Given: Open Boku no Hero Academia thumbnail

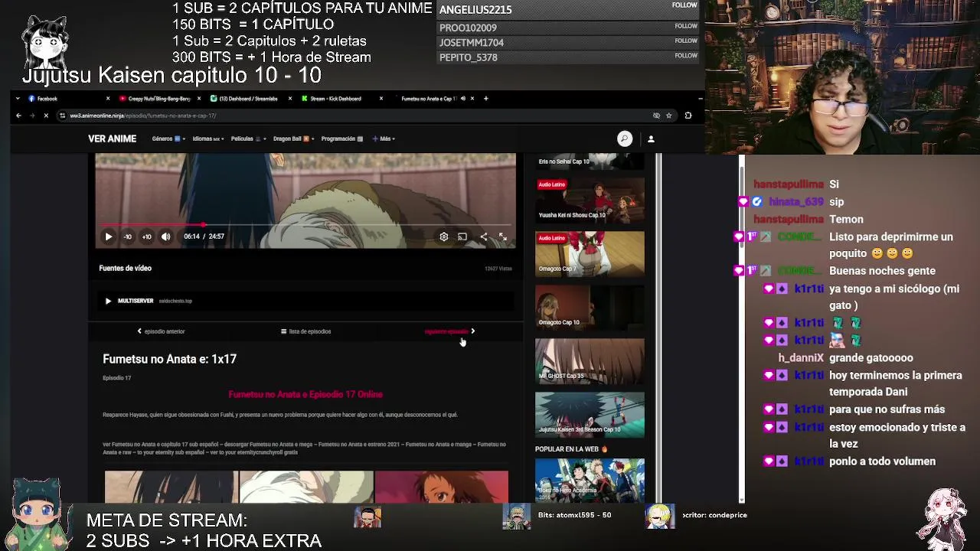Looking at the screenshot, I should 590,480.
